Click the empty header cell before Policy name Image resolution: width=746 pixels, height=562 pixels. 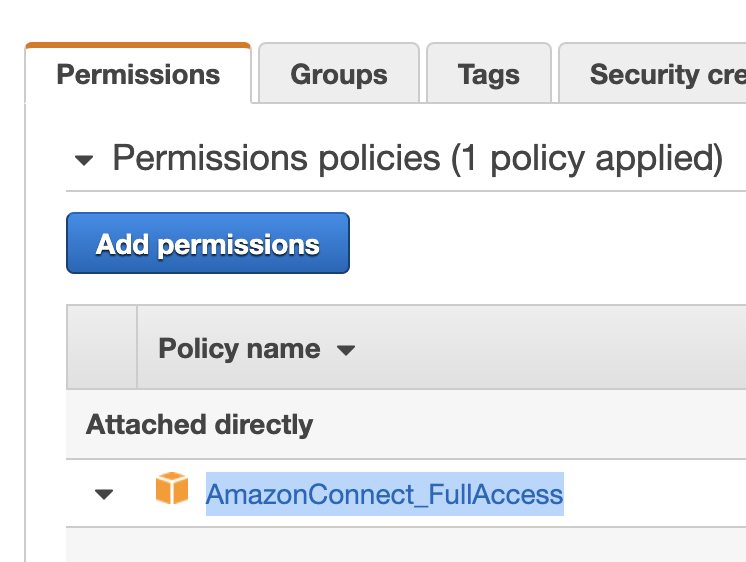[x=102, y=347]
